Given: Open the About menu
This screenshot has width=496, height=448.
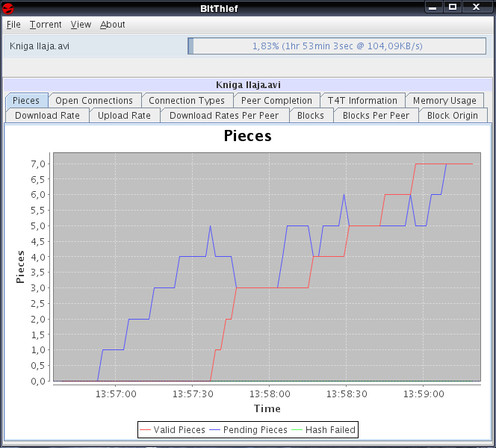Looking at the screenshot, I should click(x=112, y=25).
